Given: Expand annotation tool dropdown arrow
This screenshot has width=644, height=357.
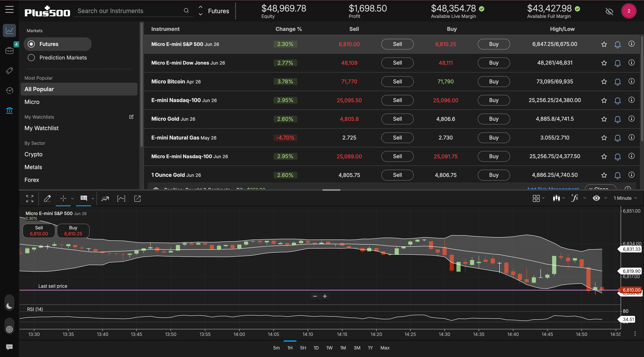Looking at the screenshot, I should [x=93, y=199].
